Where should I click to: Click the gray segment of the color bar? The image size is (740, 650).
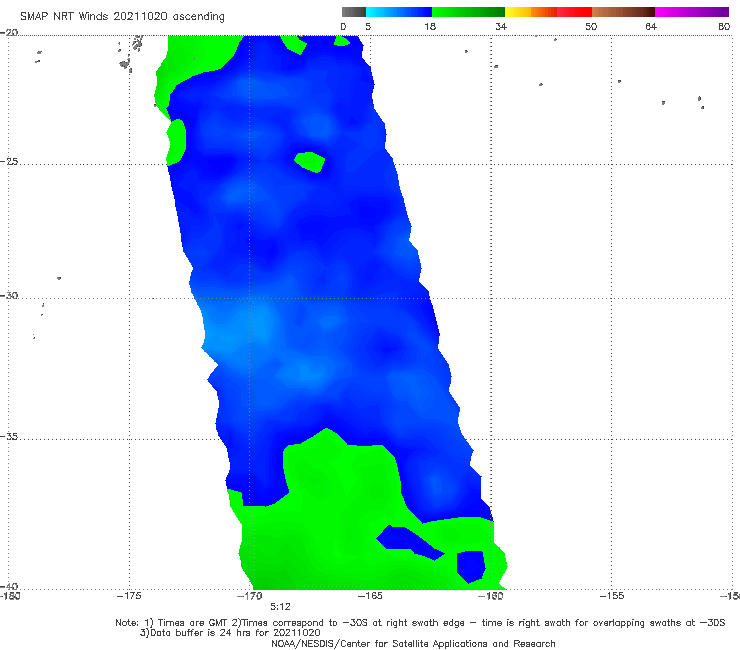[354, 12]
